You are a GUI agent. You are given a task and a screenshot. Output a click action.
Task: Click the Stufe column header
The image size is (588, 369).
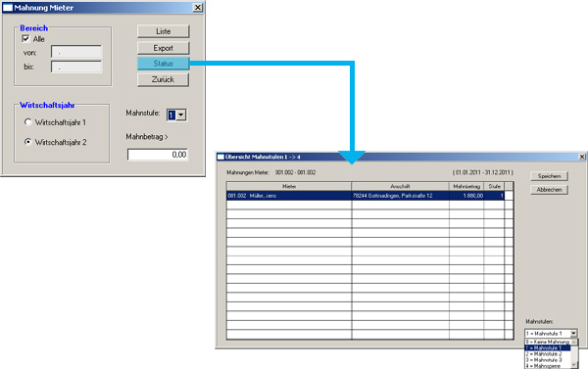pos(494,186)
